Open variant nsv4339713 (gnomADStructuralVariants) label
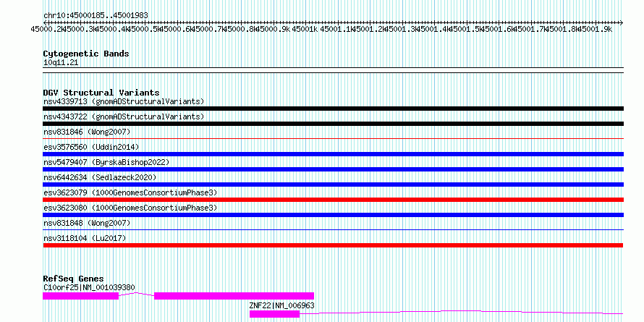Screen dimensions: 644x322 [x=124, y=101]
